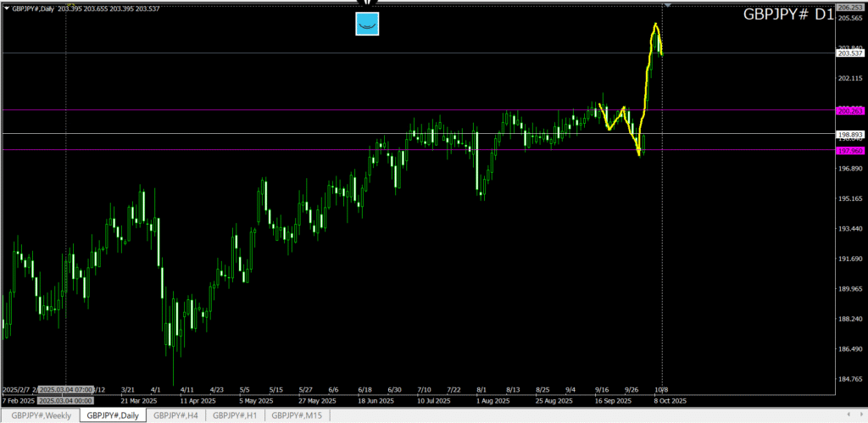868x423 pixels.
Task: Click the magenta 197.960 price label
Action: (849, 150)
